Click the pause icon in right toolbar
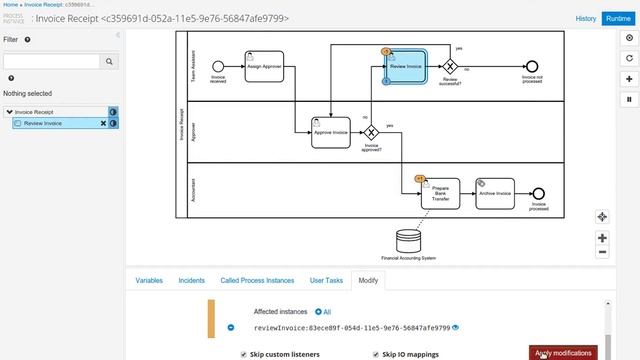The image size is (640, 360). (629, 99)
